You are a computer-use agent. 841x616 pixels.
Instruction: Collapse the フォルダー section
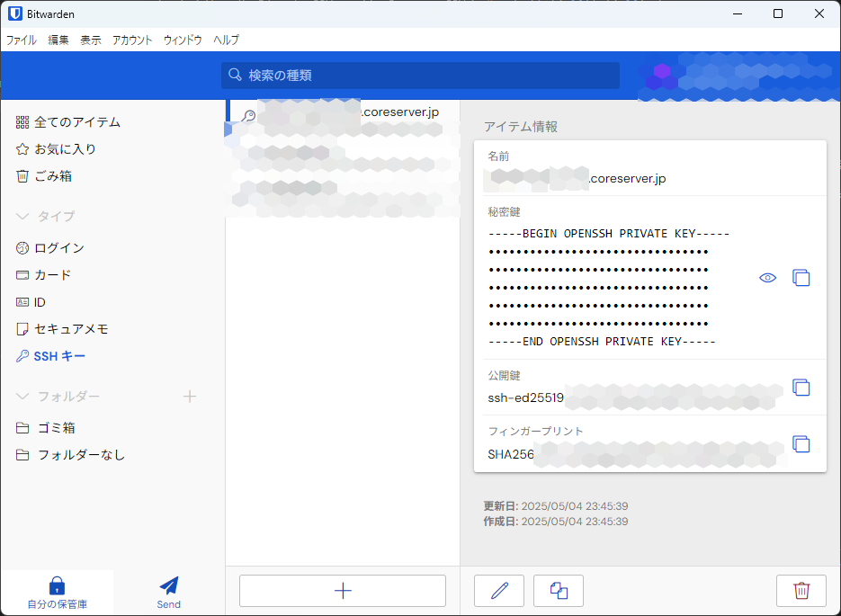23,397
